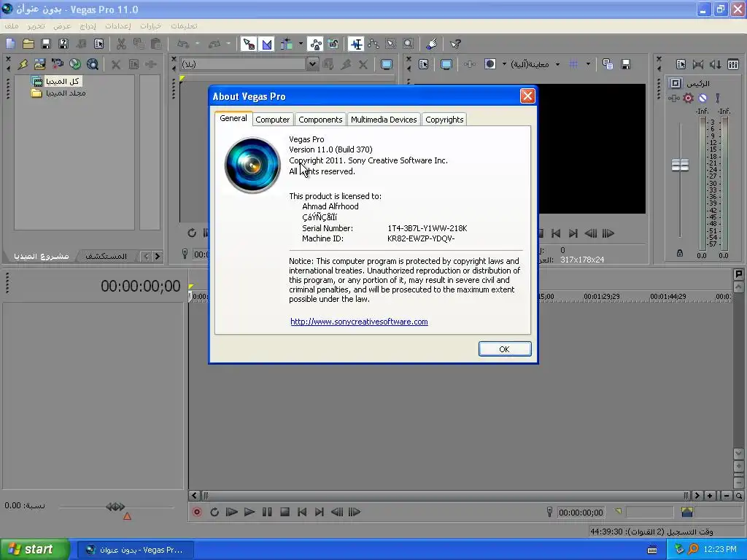
Task: Click Import Media icon in media panel
Action: [x=40, y=64]
